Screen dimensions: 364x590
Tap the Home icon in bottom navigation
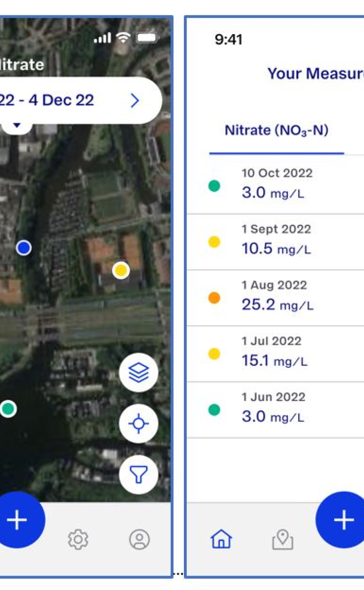tap(221, 539)
